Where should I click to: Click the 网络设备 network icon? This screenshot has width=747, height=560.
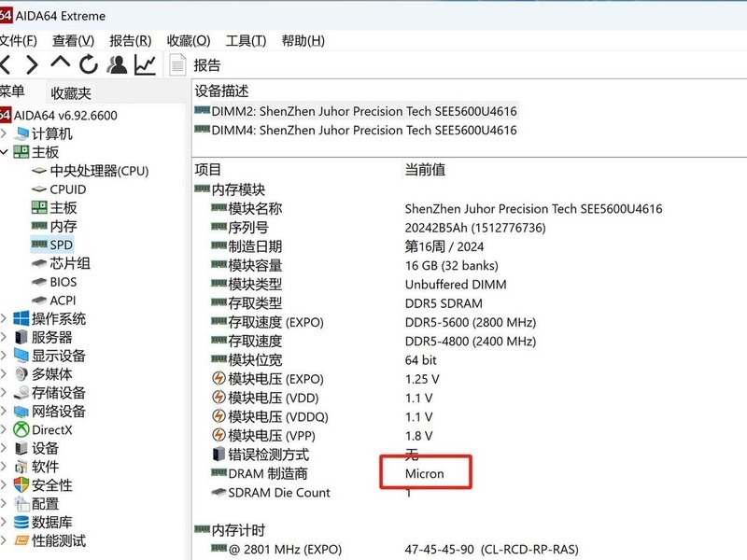(x=21, y=411)
